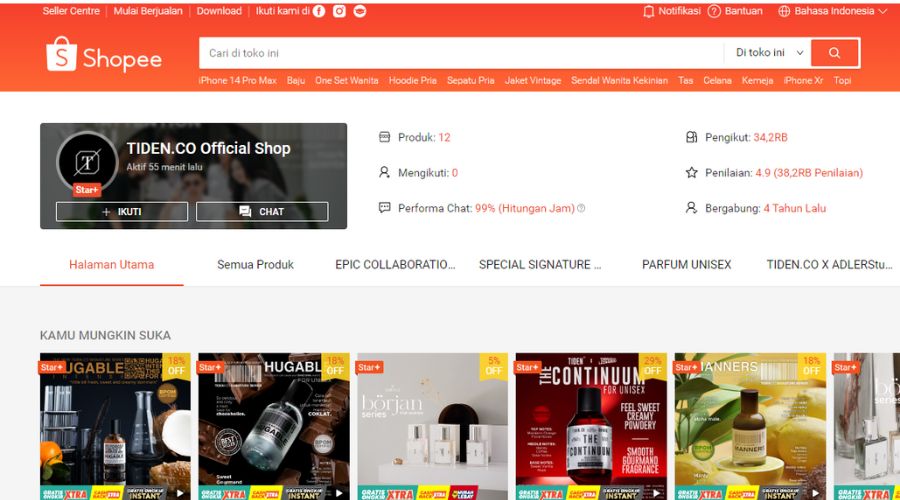Click the Bergabung person icon

coord(691,208)
